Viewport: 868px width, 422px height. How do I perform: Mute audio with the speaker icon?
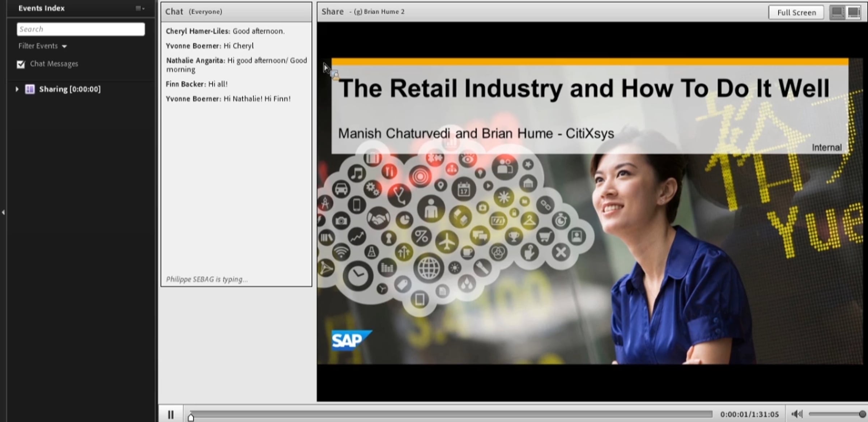[797, 414]
